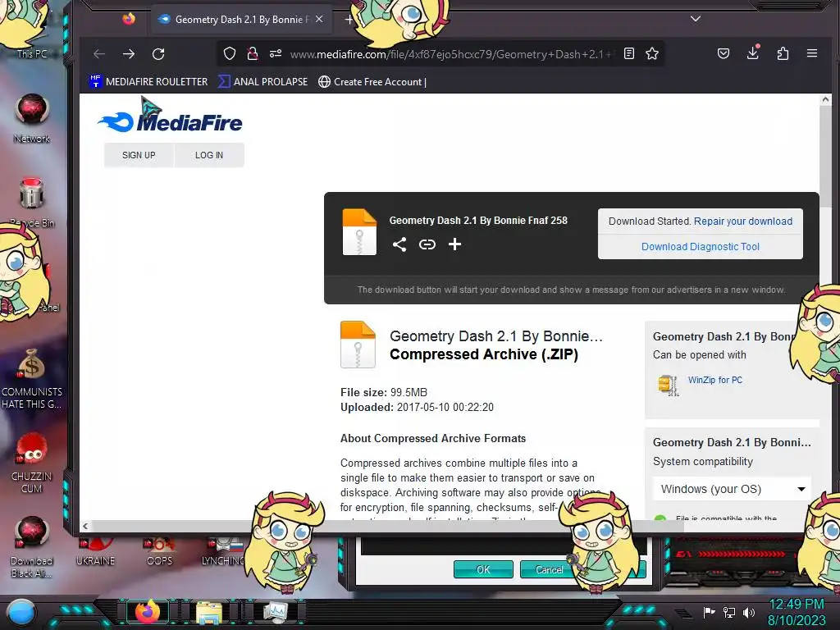The width and height of the screenshot is (840, 630).
Task: Select the Network desktop icon
Action: click(x=32, y=119)
